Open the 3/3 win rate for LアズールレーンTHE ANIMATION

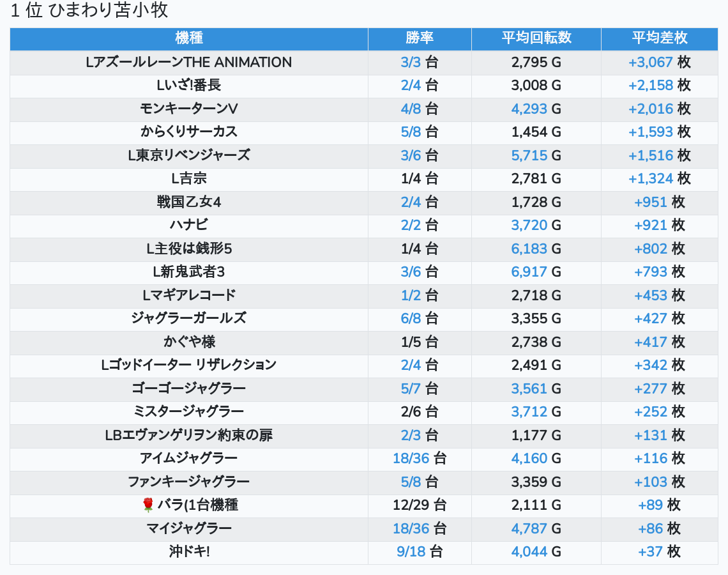[x=411, y=63]
